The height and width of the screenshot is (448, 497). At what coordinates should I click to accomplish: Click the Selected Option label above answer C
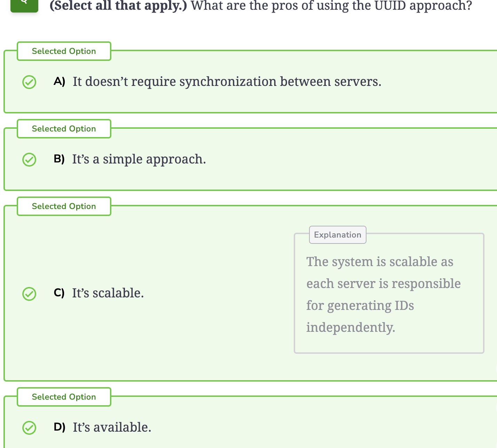coord(64,206)
